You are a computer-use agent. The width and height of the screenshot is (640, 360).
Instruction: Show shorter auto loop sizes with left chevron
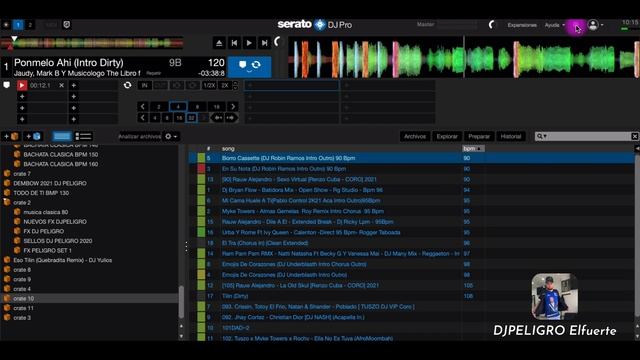[x=142, y=107]
